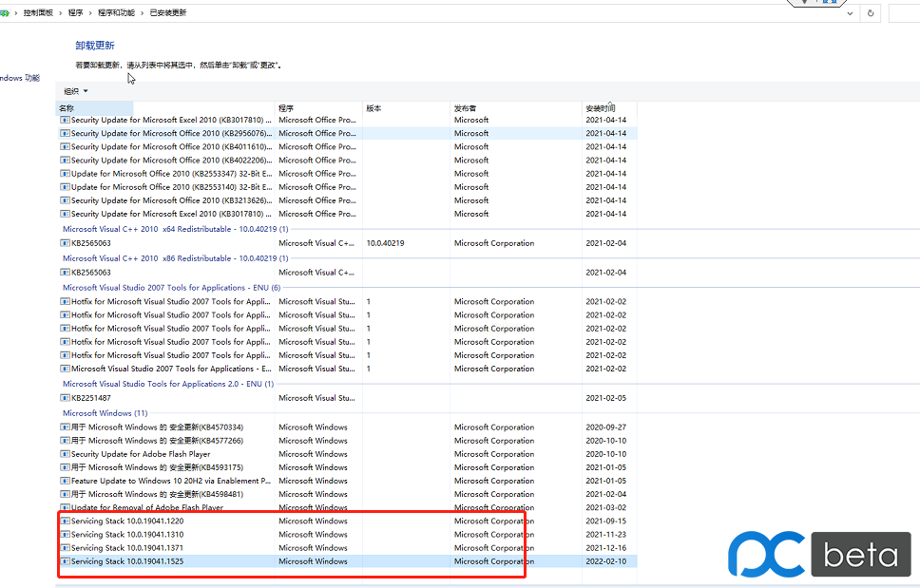Click icon of Office 2010 update KB4022206

[66, 161]
